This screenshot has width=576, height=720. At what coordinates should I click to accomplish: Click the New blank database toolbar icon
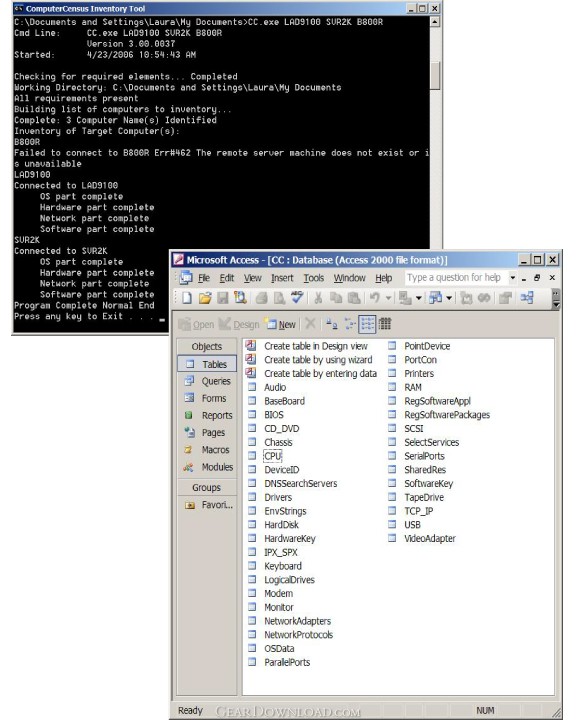[187, 298]
